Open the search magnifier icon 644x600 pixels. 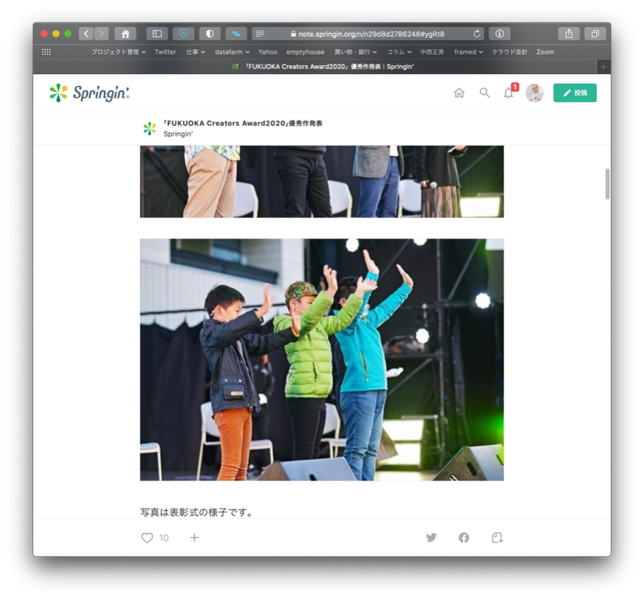[x=485, y=93]
